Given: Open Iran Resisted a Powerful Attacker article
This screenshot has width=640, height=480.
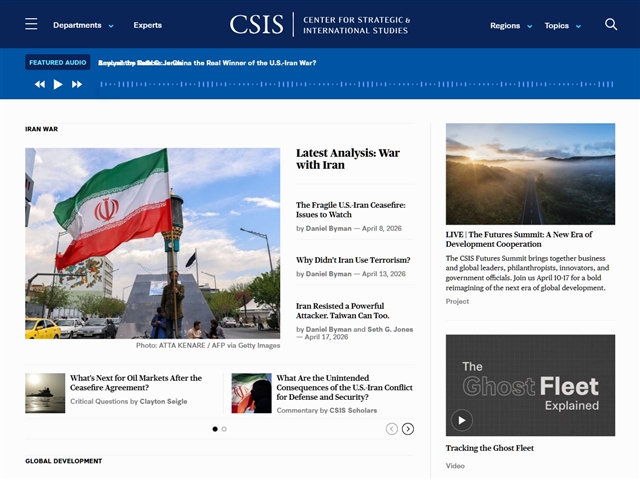Looking at the screenshot, I should click(x=342, y=311).
